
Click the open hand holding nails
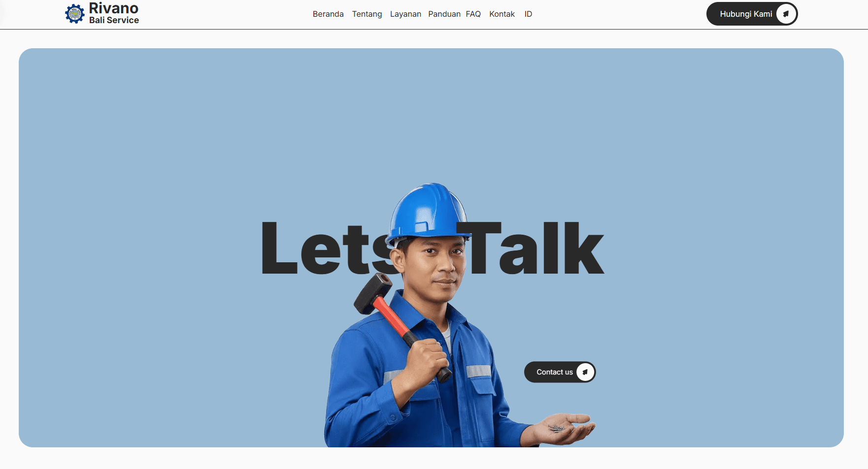(566, 427)
